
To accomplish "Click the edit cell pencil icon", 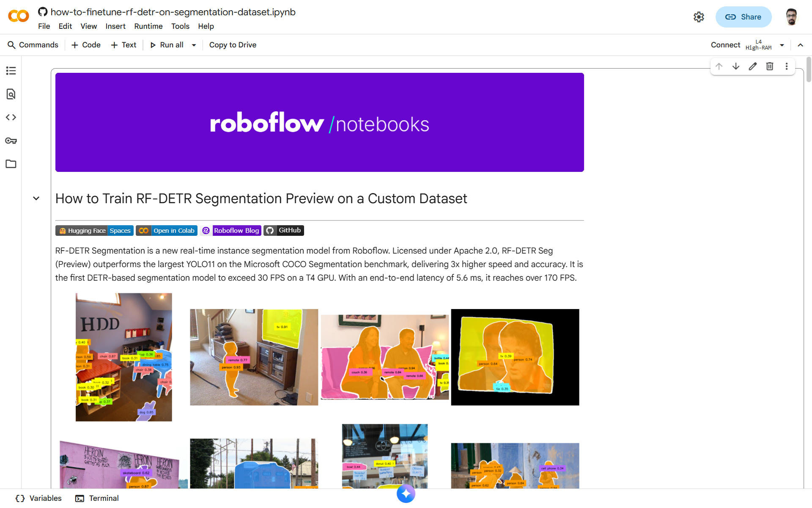I will (x=753, y=66).
